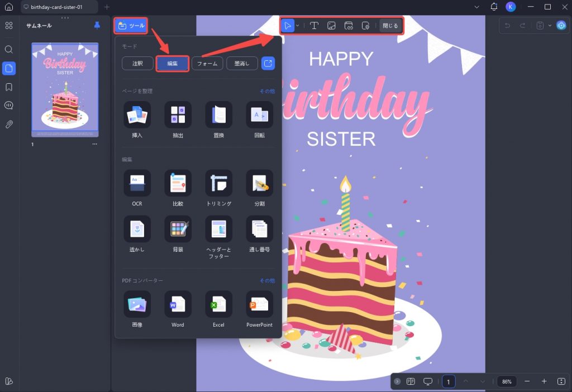Open the 透かし (watermark) tool
Image resolution: width=572 pixels, height=392 pixels.
(137, 234)
